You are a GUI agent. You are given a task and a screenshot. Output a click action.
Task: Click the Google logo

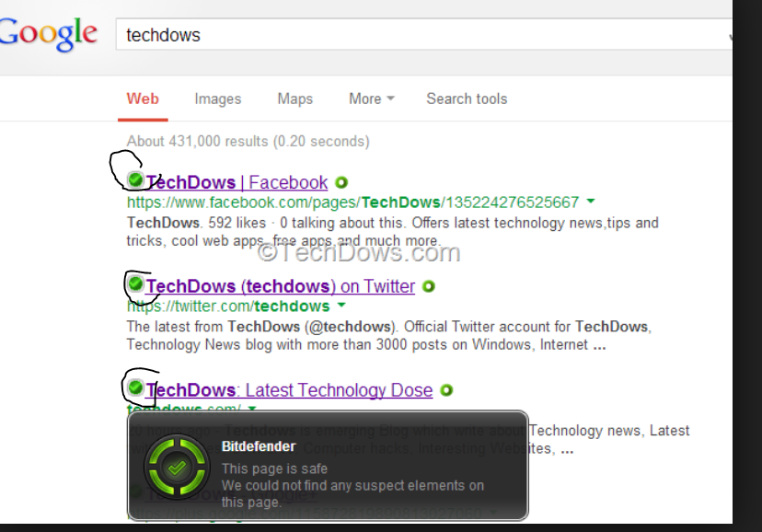[48, 33]
